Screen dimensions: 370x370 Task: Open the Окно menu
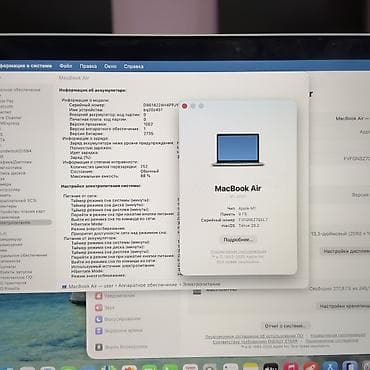pyautogui.click(x=110, y=66)
